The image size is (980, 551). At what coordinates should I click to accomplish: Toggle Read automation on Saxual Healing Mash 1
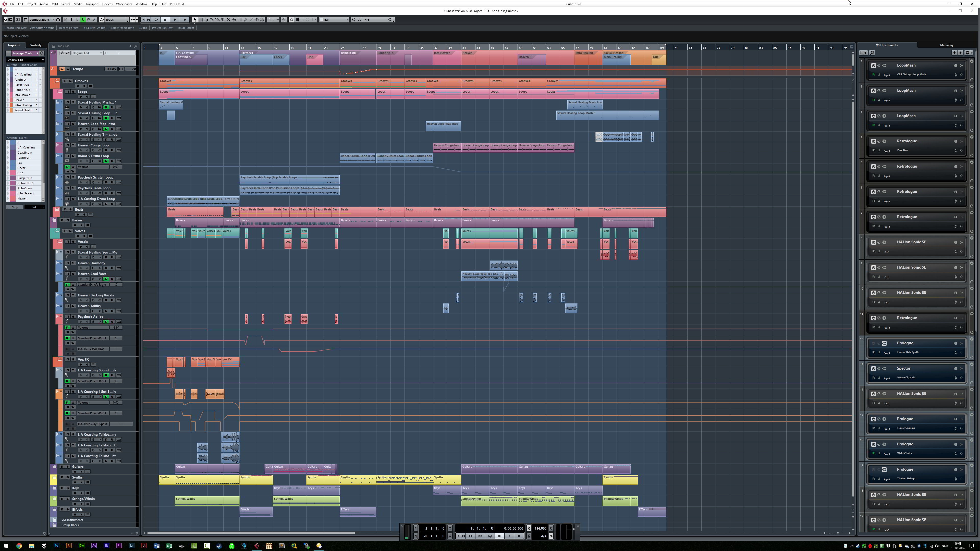[106, 108]
